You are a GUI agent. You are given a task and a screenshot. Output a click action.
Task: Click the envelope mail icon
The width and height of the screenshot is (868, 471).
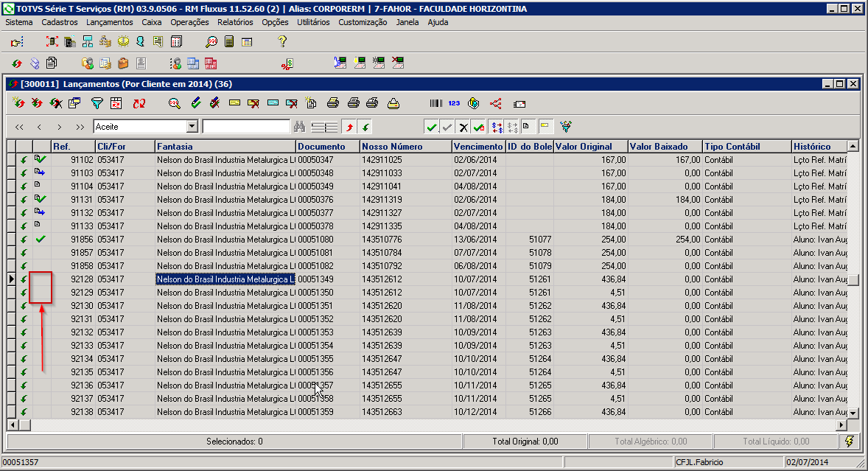point(519,103)
